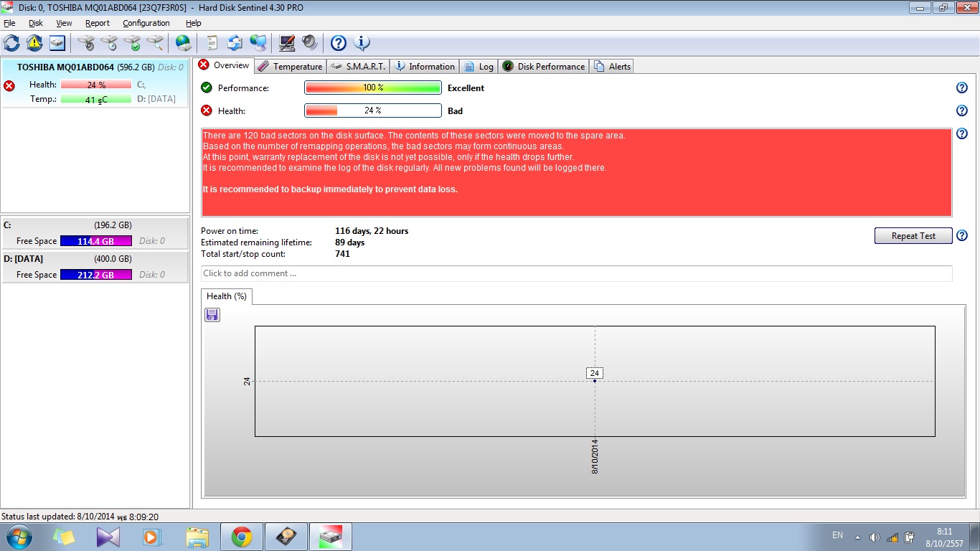Open the Help menu
This screenshot has height=551, width=980.
pyautogui.click(x=194, y=23)
